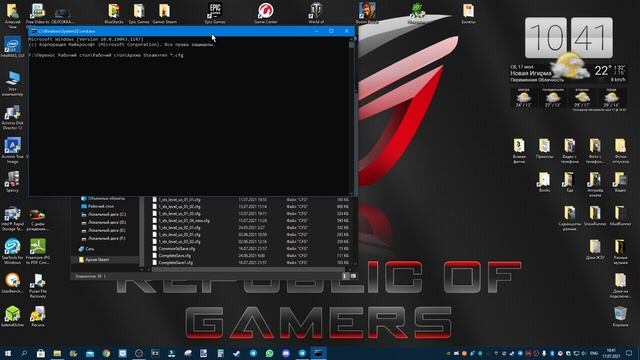Image resolution: width=640 pixels, height=360 pixels.
Task: Launch the World of Tanks shortcut
Action: [316, 13]
